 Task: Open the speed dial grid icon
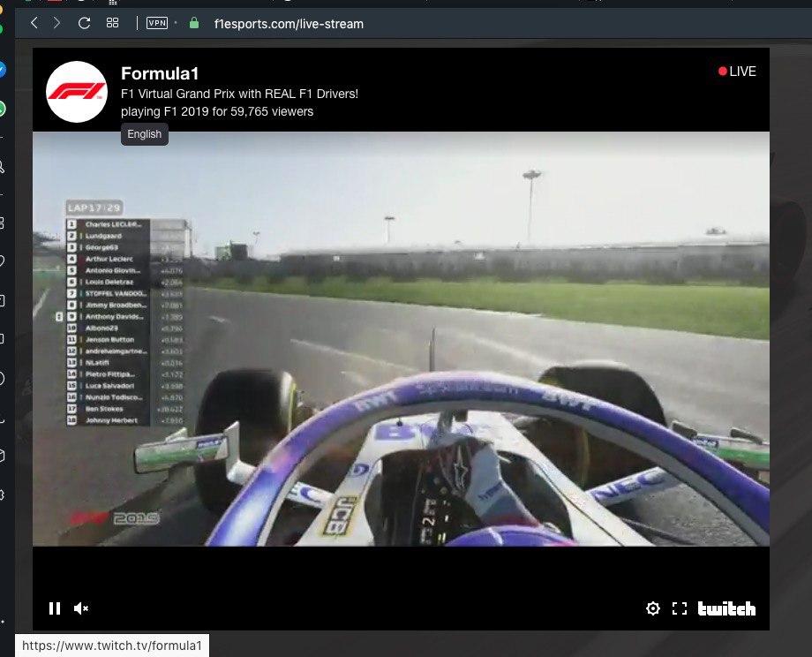[112, 23]
